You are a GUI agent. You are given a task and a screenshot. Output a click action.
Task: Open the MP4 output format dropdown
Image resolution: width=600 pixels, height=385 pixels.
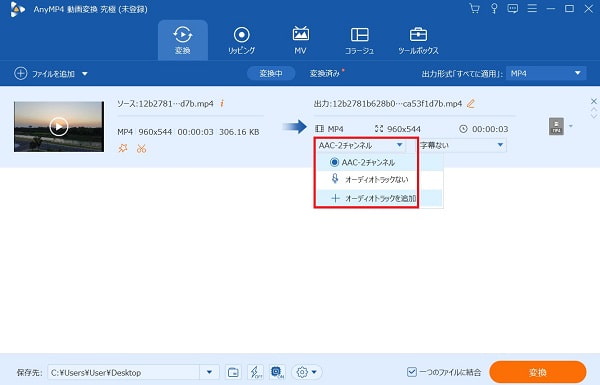pyautogui.click(x=546, y=73)
